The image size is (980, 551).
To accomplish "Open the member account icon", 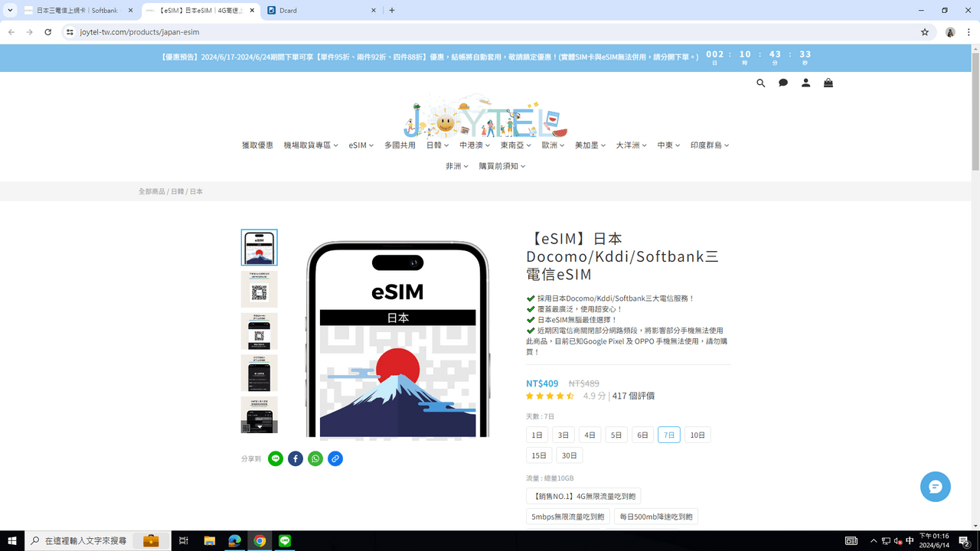I will tap(805, 83).
